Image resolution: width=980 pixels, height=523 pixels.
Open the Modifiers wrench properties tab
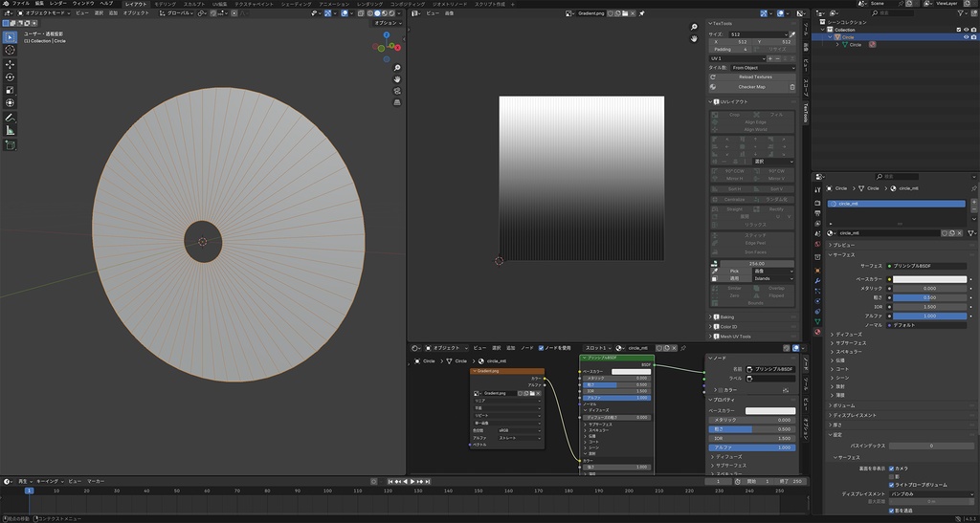(x=817, y=281)
